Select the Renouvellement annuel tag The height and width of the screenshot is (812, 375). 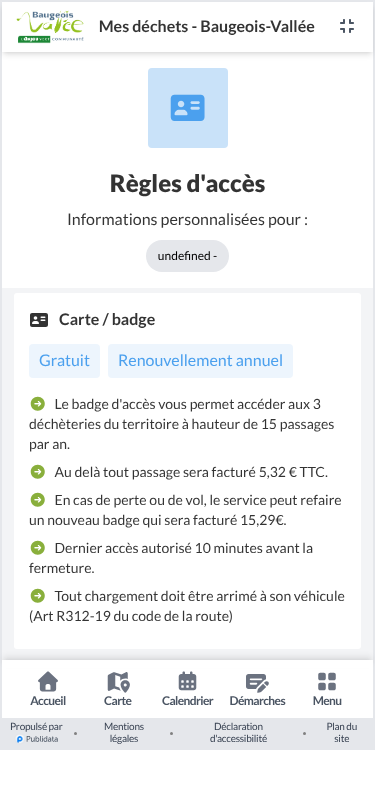200,360
